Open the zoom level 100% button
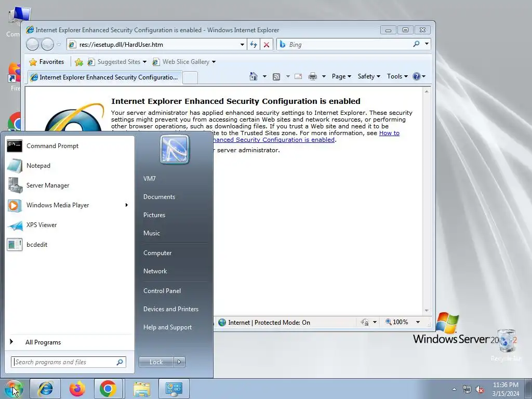532x399 pixels. coord(397,322)
